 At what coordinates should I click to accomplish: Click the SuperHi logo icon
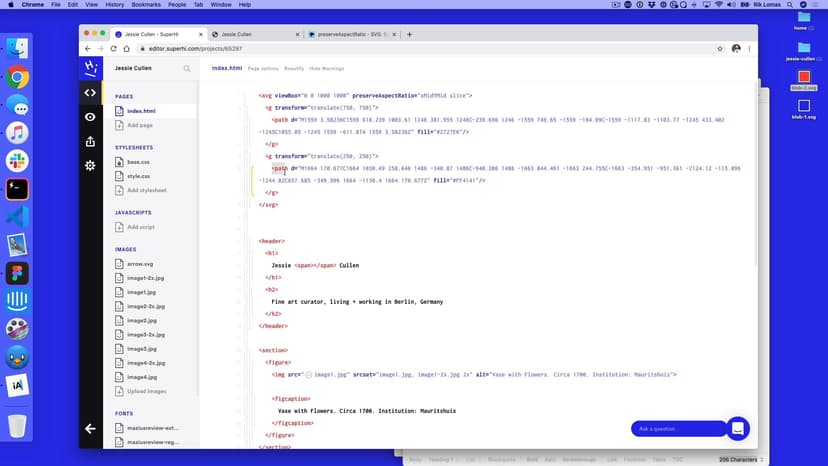(90, 68)
